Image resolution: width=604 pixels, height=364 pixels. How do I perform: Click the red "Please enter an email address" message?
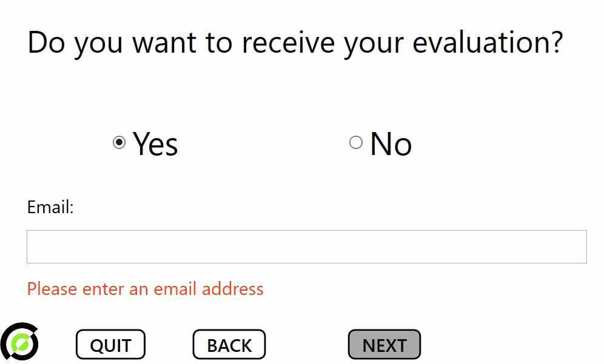(x=145, y=289)
